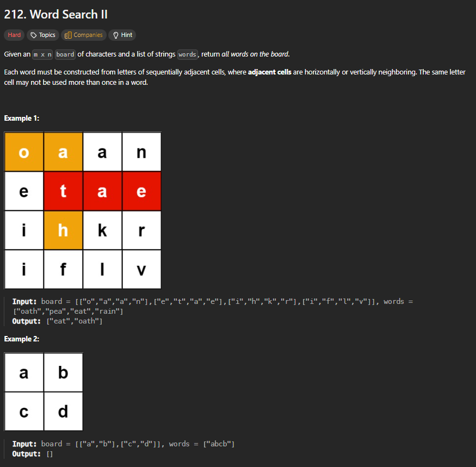Click the 'words' inline code in description
This screenshot has height=467, width=476.
(187, 54)
